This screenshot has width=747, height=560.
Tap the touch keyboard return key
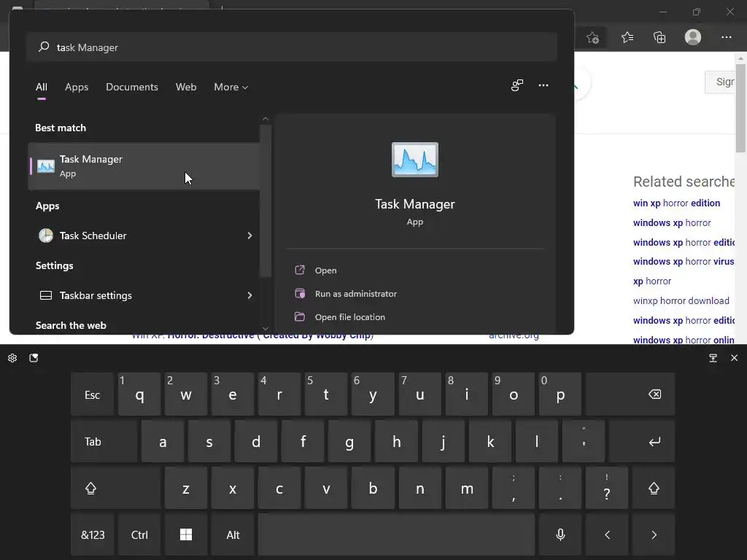(x=642, y=441)
